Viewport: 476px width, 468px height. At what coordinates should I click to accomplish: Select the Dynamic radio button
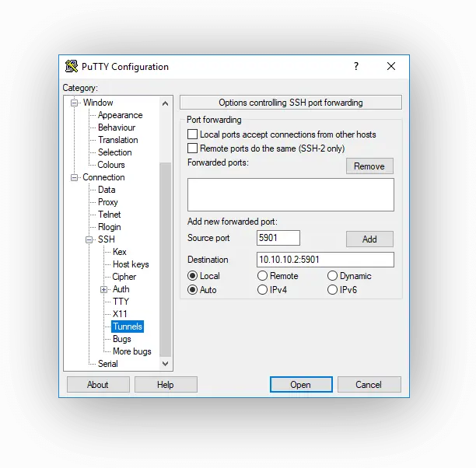(332, 275)
